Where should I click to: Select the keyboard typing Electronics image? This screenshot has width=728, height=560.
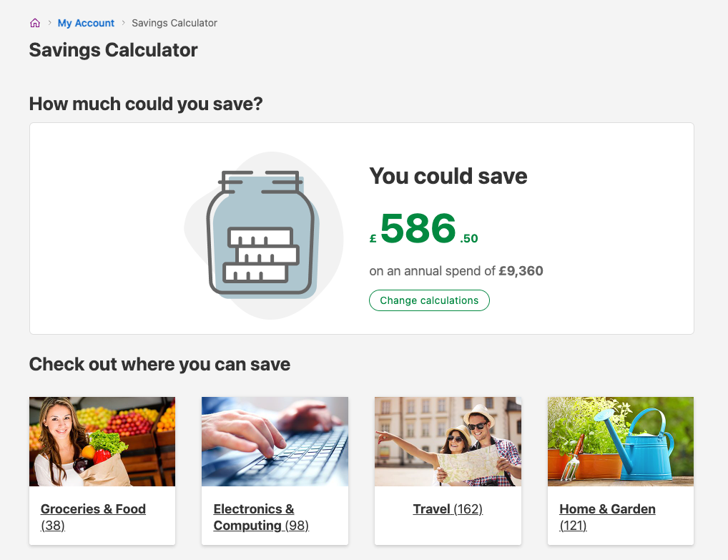pyautogui.click(x=275, y=441)
